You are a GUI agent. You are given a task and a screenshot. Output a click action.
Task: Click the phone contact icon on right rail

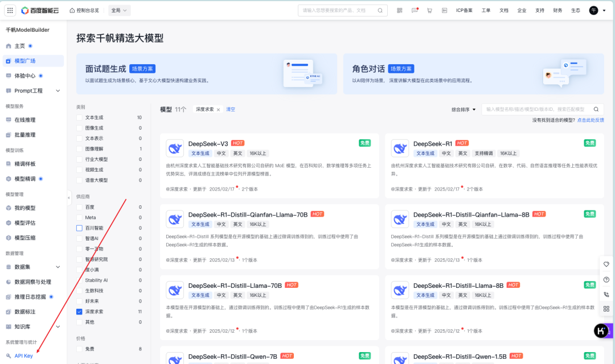(606, 294)
